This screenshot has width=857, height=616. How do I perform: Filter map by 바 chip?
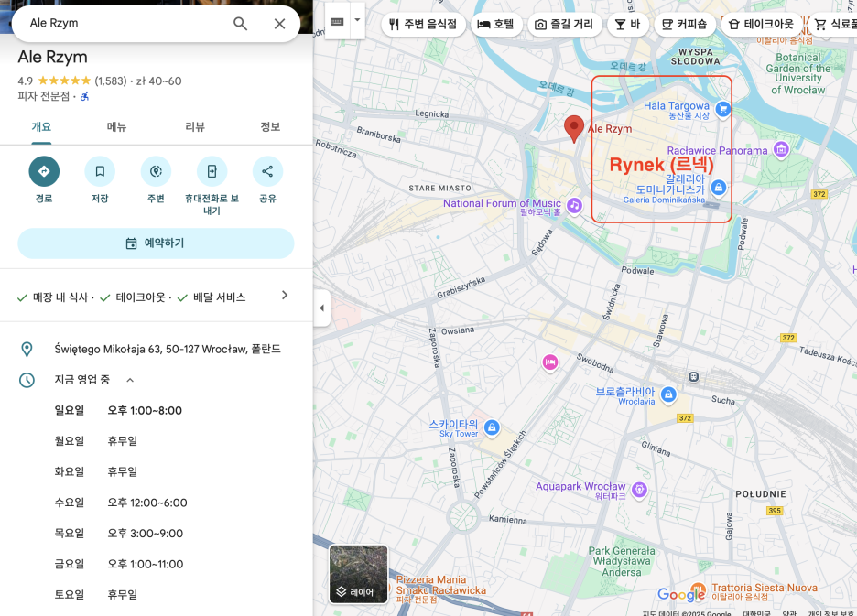point(627,24)
